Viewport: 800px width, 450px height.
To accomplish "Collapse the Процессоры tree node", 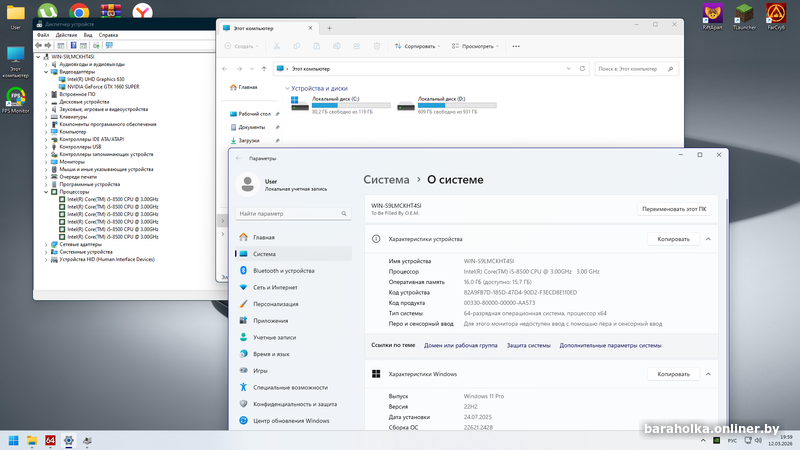I will (48, 192).
